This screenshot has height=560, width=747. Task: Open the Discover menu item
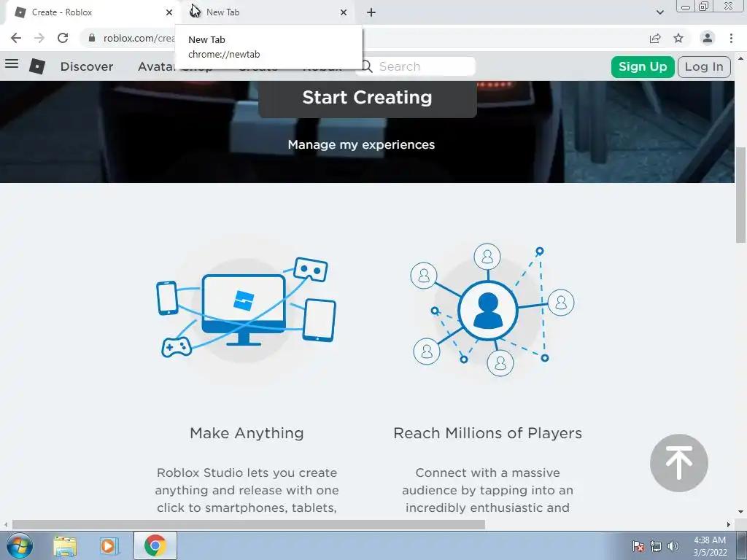pyautogui.click(x=87, y=66)
